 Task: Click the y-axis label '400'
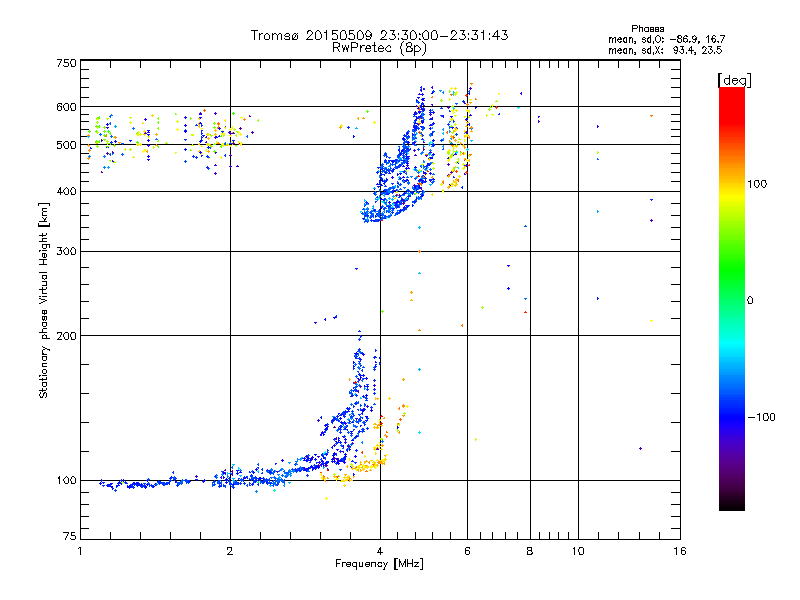(66, 192)
